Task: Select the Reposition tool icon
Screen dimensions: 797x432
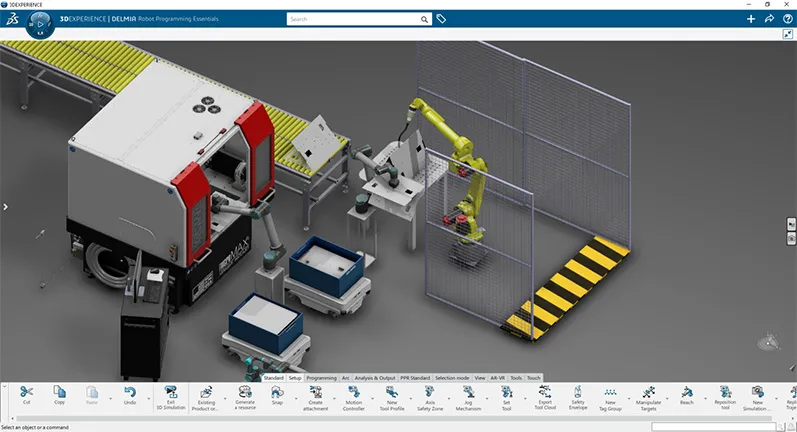Action: click(725, 391)
